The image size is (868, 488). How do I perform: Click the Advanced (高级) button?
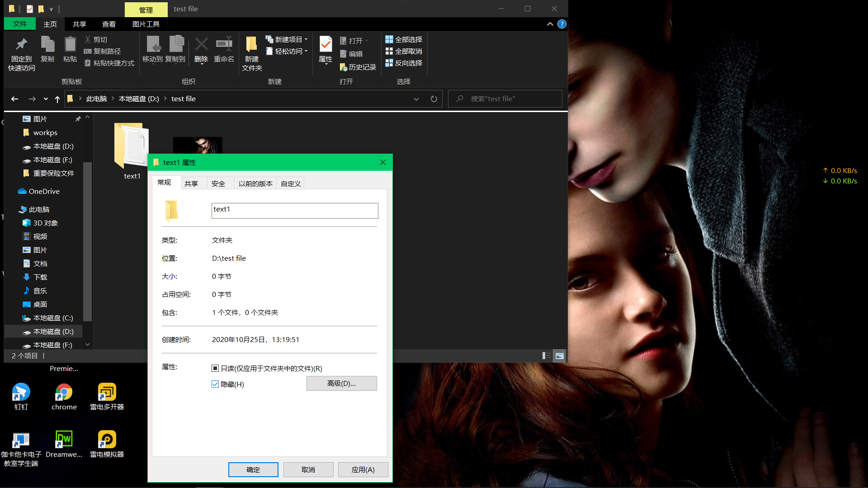pos(341,384)
